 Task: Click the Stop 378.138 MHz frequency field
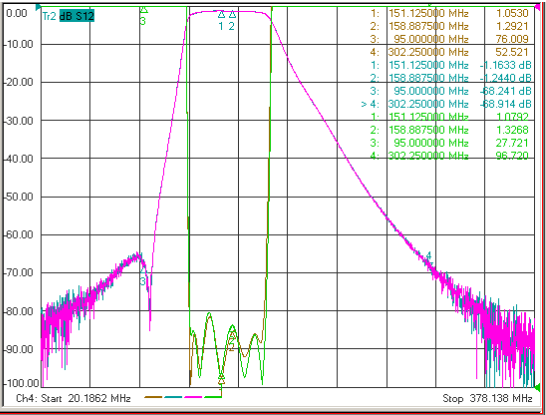[487, 398]
